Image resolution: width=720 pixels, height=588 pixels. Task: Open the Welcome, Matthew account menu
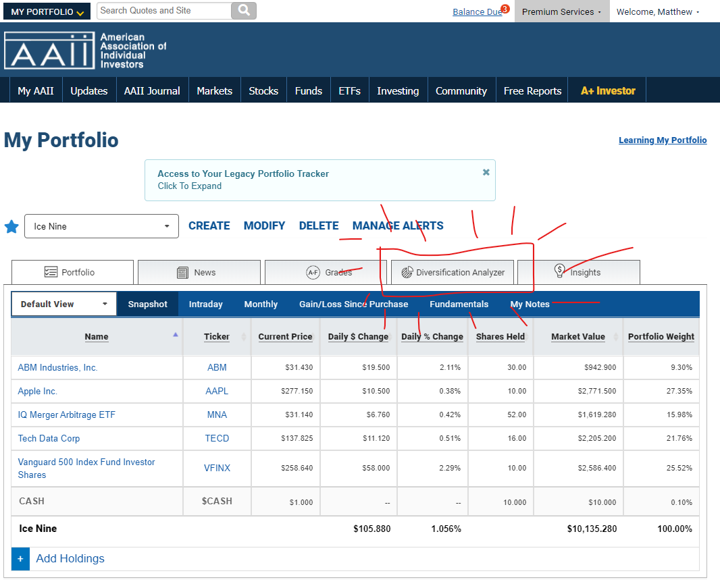pyautogui.click(x=658, y=12)
